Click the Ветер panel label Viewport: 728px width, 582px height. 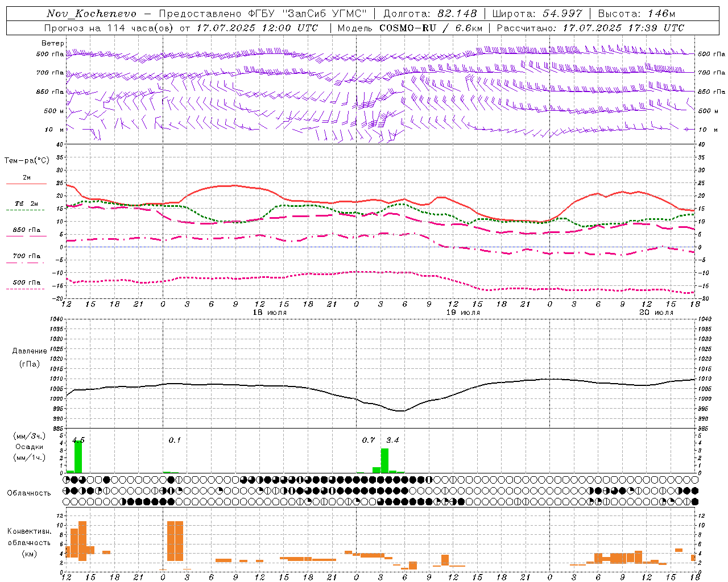[53, 43]
